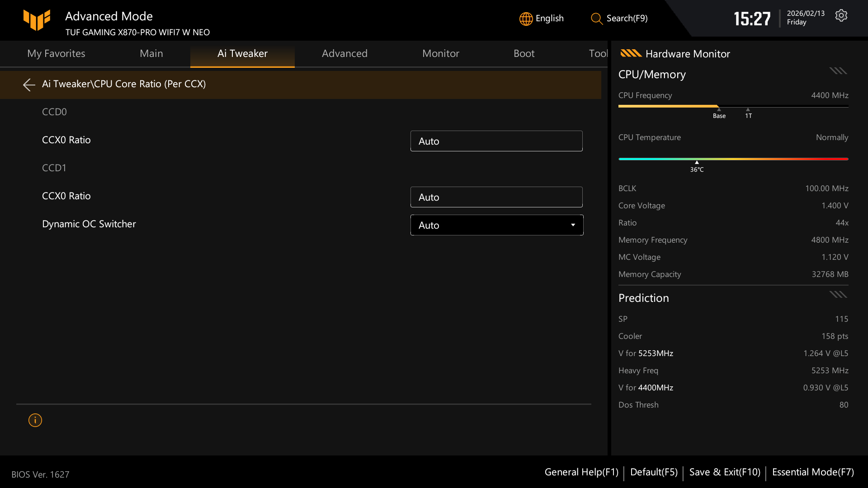Image resolution: width=868 pixels, height=488 pixels.
Task: Click the back arrow to Ai Tweaker
Action: (x=29, y=84)
